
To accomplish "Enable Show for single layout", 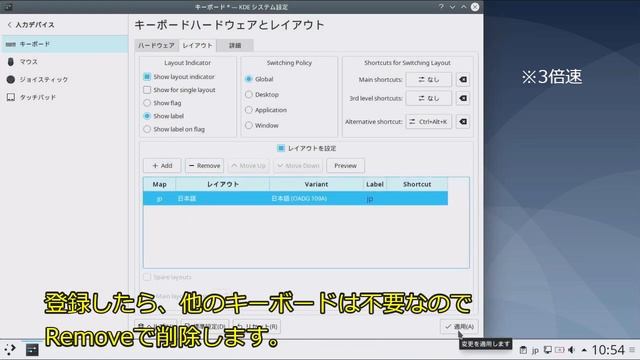I will pyautogui.click(x=147, y=90).
